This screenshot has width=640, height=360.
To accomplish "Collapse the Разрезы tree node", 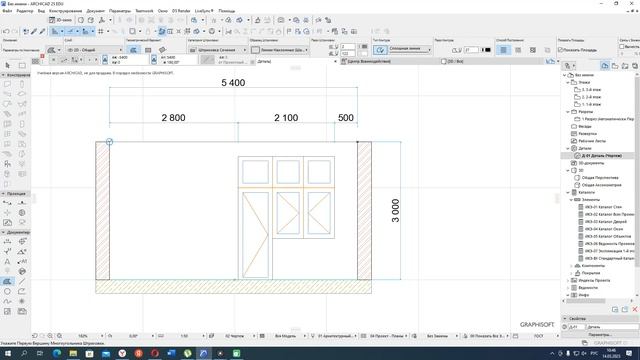I will pos(567,112).
